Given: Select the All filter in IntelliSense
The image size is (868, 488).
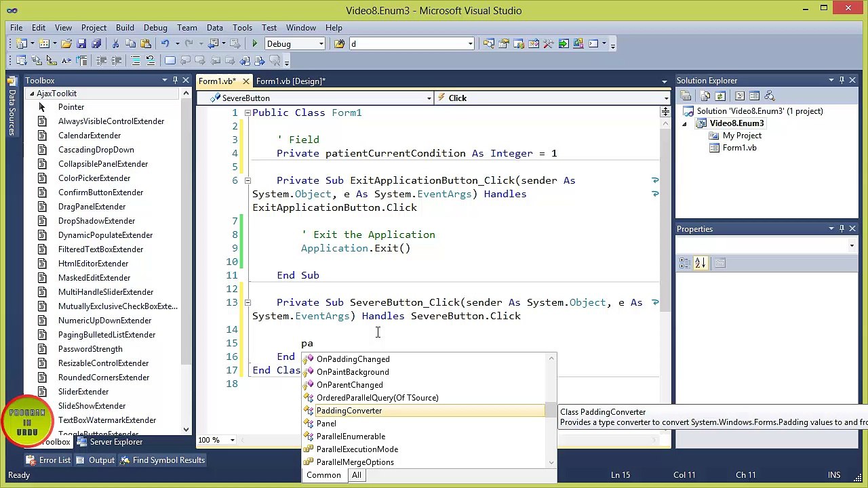Looking at the screenshot, I should [356, 475].
